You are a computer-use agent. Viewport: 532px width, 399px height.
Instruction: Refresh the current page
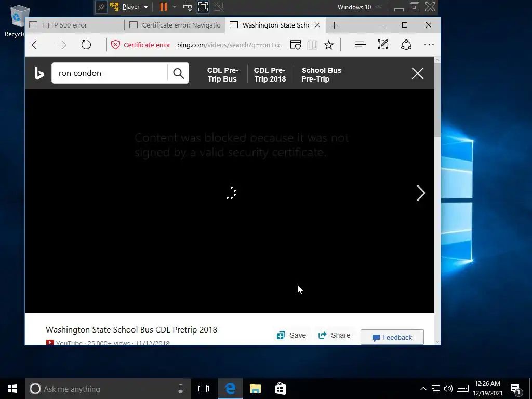click(x=86, y=45)
